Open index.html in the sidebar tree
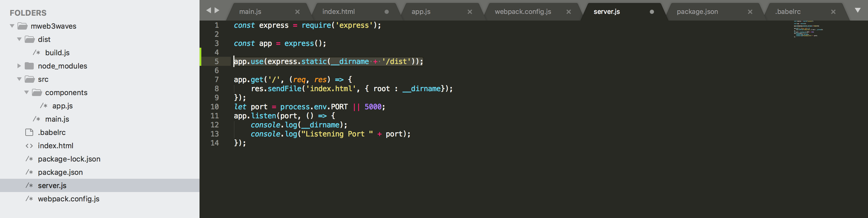Viewport: 868px width, 218px height. click(55, 146)
